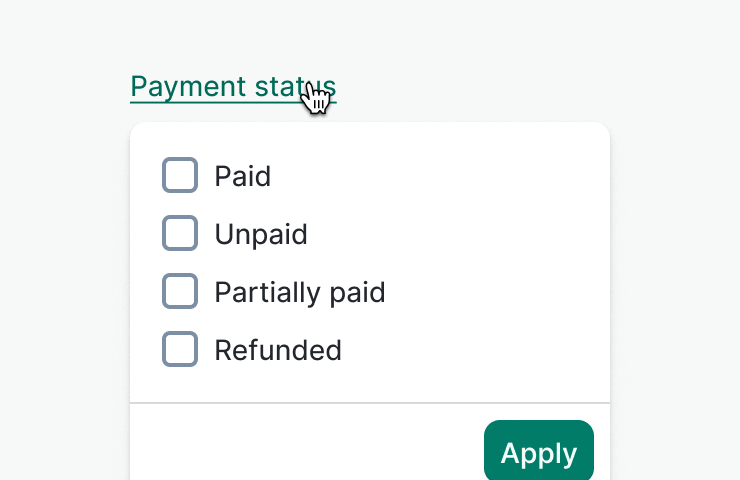Click the "Unpaid" option label text
Screen dimensions: 740x480
pos(261,234)
